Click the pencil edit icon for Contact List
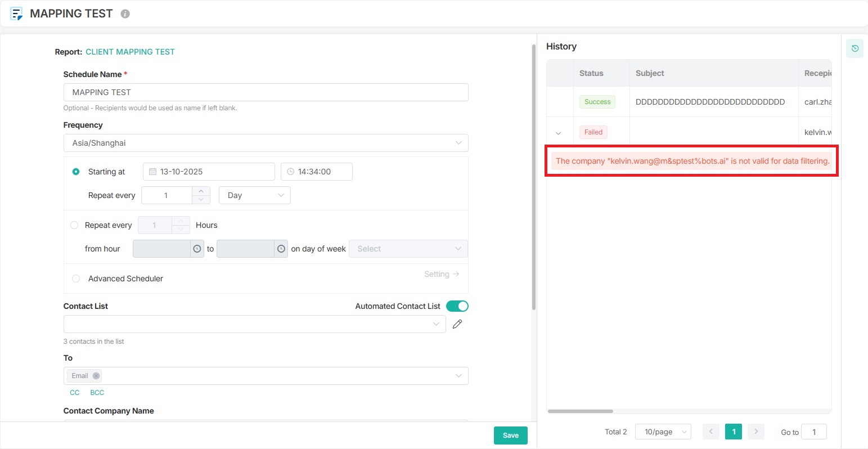This screenshot has width=868, height=449. pos(457,324)
